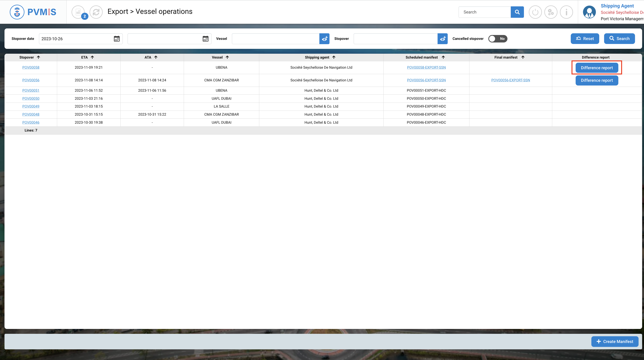Click the info icon in header
644x360 pixels.
tap(566, 12)
